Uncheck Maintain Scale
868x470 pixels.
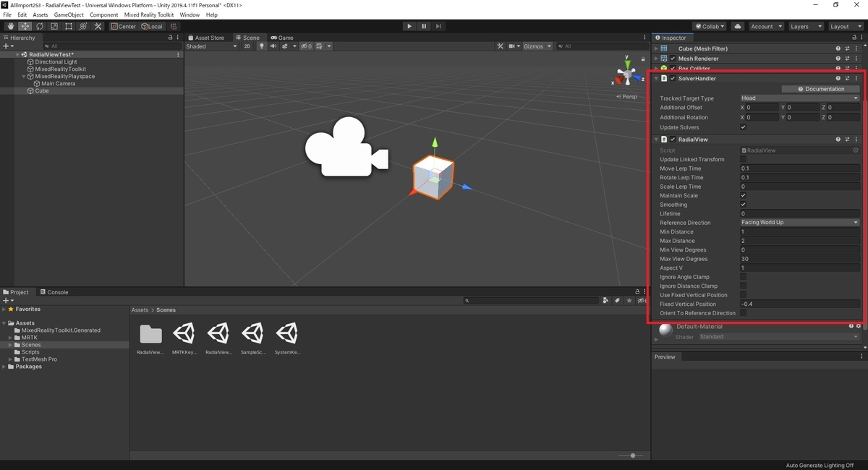click(x=743, y=195)
